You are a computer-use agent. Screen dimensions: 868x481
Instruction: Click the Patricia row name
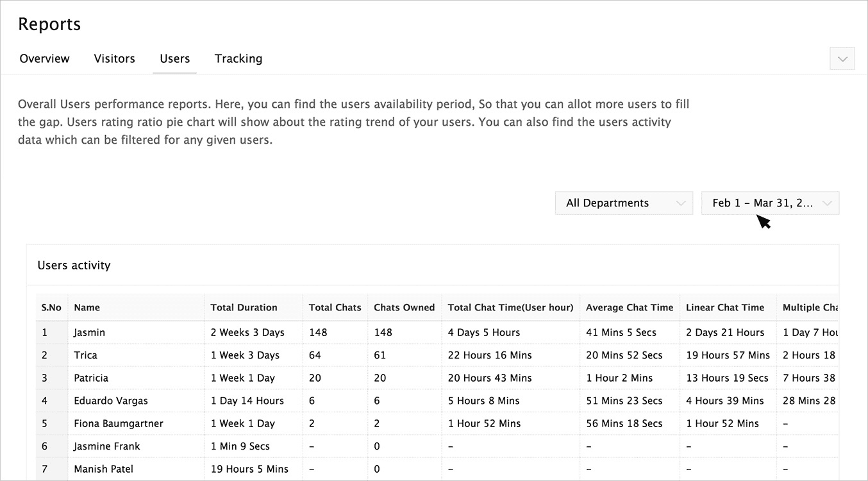coord(91,378)
